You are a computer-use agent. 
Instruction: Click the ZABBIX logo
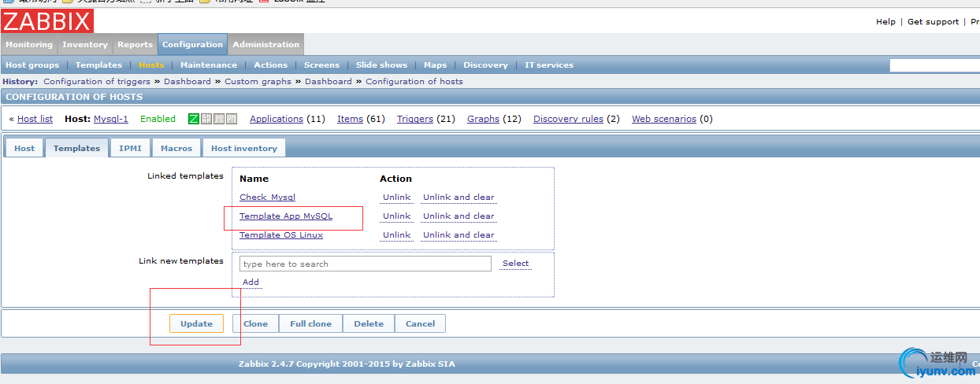[47, 21]
